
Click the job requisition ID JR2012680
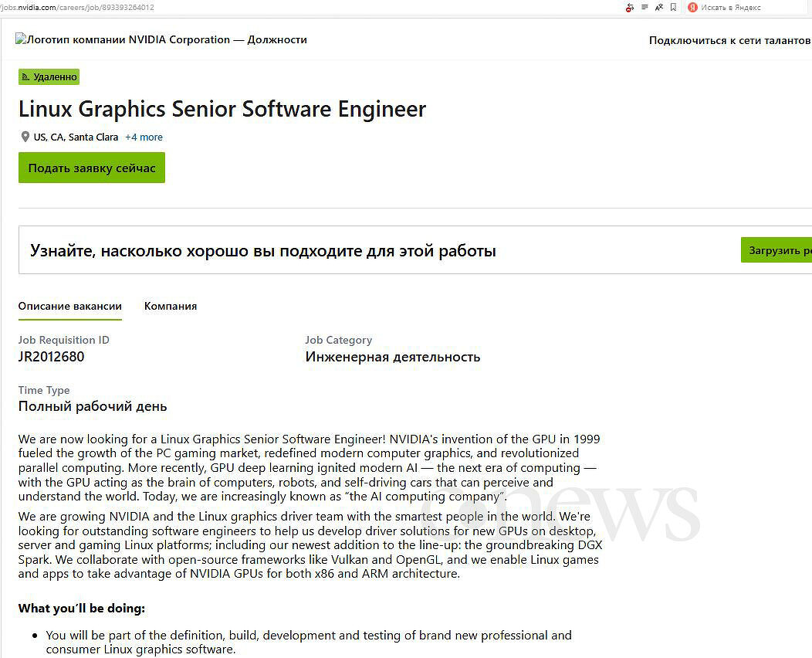[52, 357]
